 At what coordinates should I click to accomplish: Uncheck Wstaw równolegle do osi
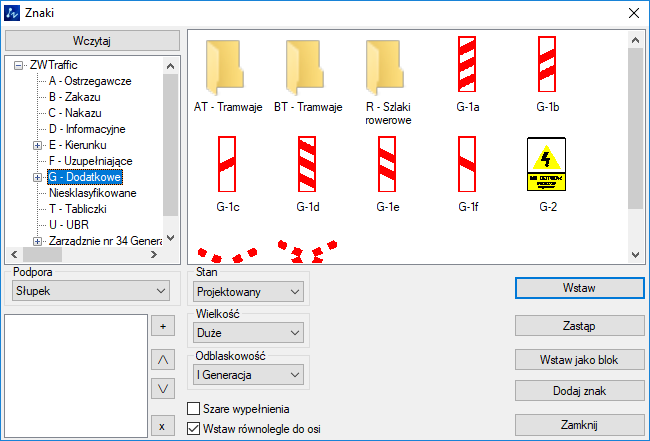point(195,429)
